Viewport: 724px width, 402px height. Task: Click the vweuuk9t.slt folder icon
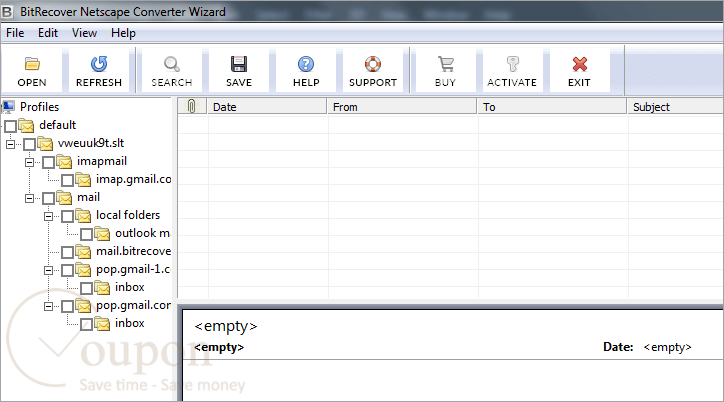[45, 144]
